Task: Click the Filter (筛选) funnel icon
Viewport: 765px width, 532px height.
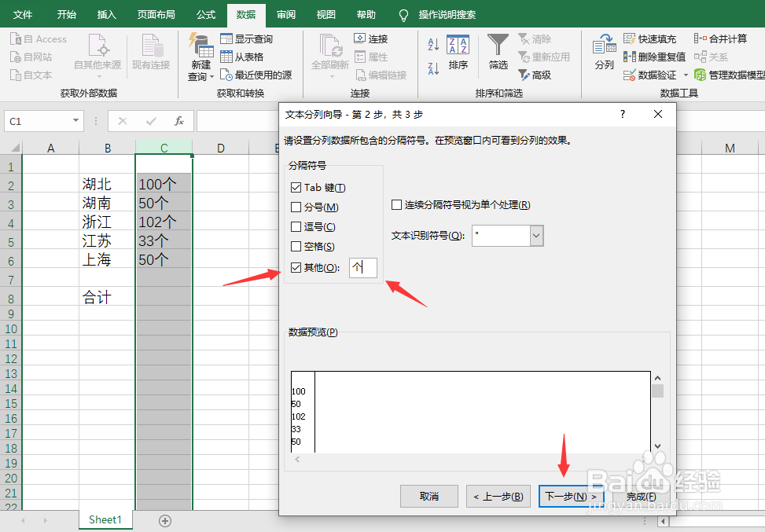Action: [498, 45]
